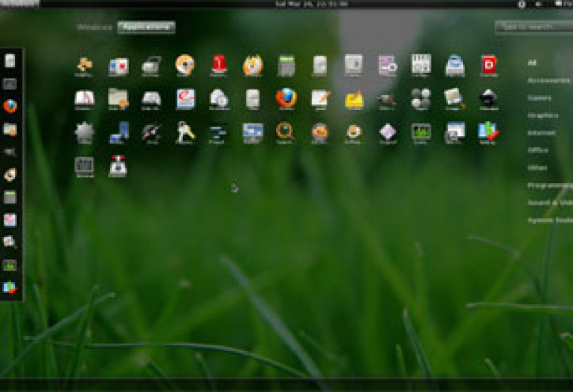Viewport: 573px width, 392px height.
Task: Launch the Passwords and Keys icon
Action: click(x=185, y=132)
